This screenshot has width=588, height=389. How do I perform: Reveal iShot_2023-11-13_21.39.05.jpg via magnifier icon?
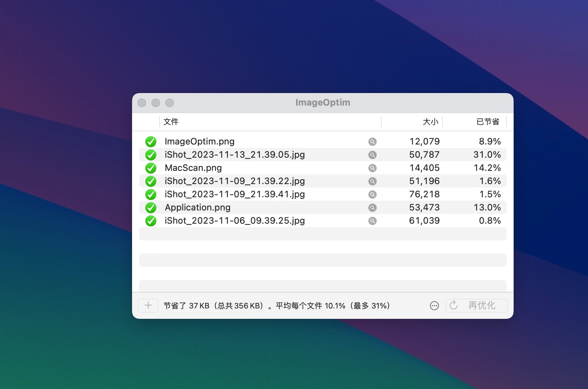(372, 155)
